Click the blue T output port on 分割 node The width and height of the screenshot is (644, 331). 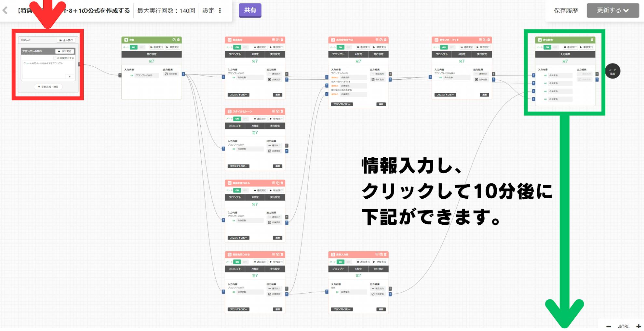pyautogui.click(x=183, y=74)
